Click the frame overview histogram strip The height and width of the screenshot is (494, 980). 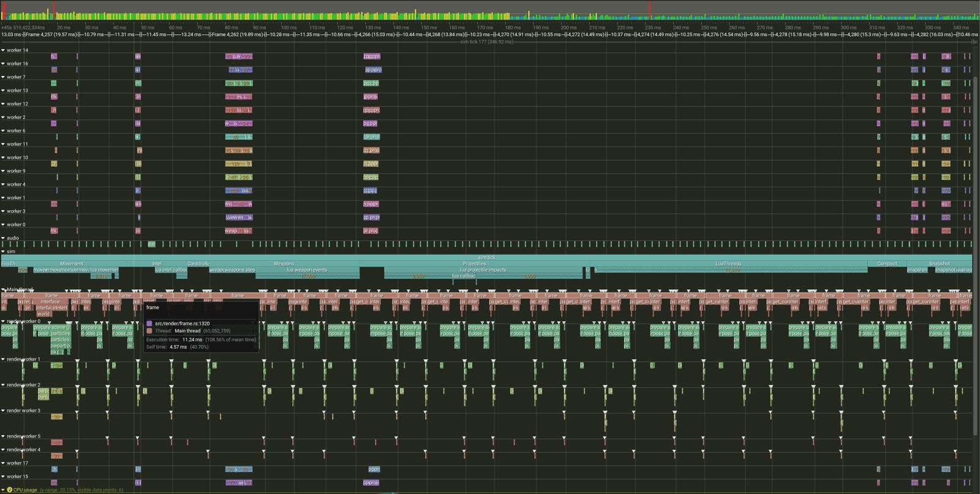[490, 11]
